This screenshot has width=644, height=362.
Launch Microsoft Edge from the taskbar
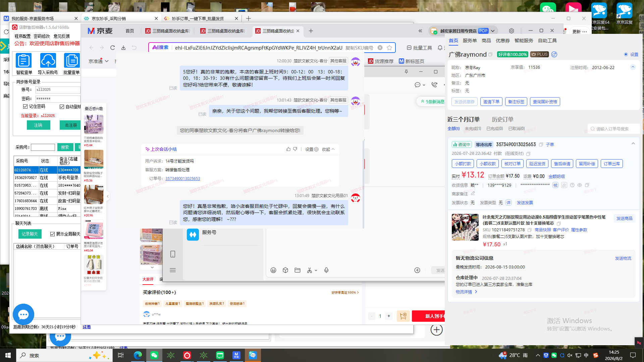point(138,355)
